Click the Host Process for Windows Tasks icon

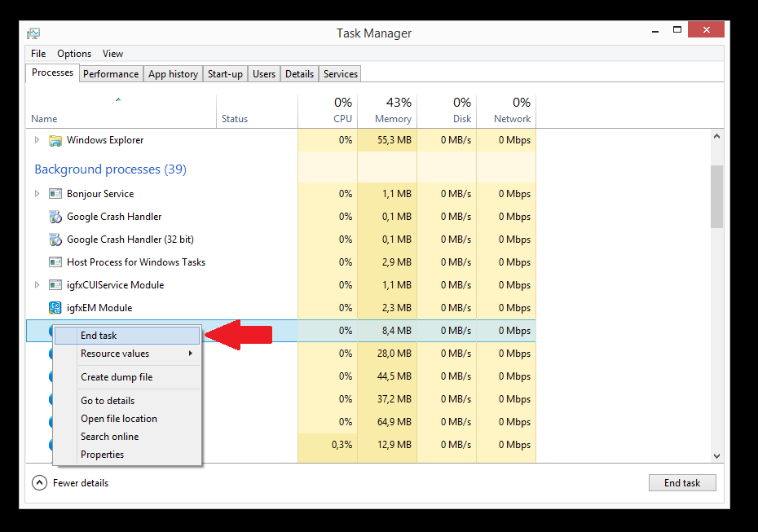pos(55,262)
